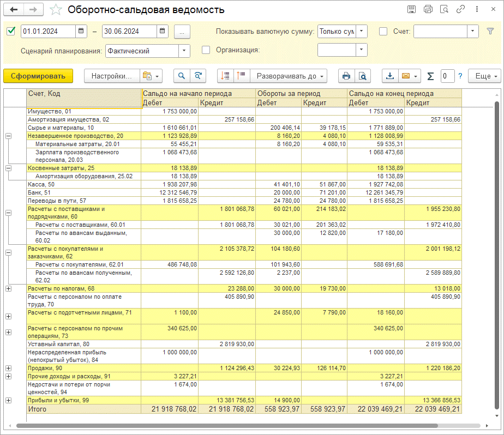The width and height of the screenshot is (504, 435).
Task: Open the Сценарий планирования dropdown
Action: pos(184,51)
